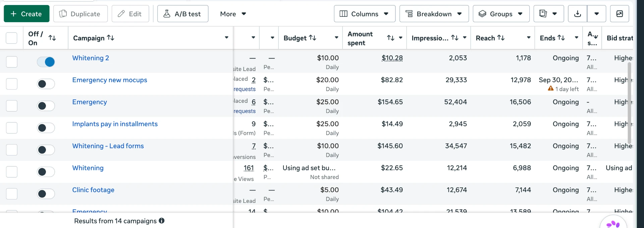This screenshot has width=644, height=228.
Task: Open the reports icon dropdown
Action: pos(549,14)
